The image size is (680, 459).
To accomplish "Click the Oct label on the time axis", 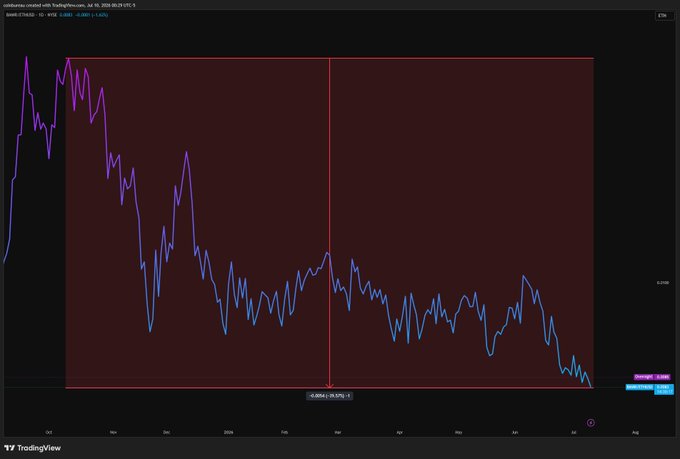I will click(49, 432).
